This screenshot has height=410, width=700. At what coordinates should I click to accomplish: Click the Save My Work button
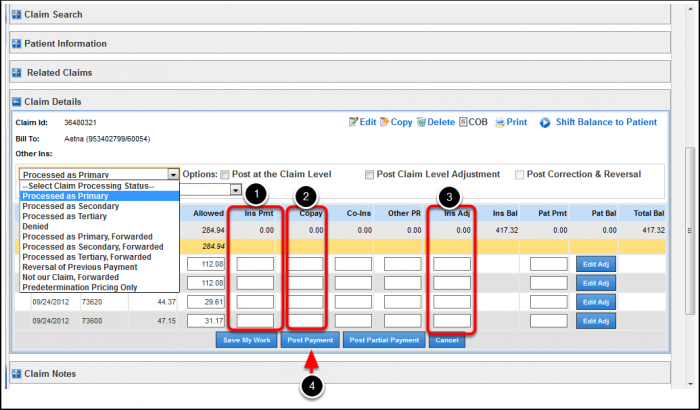244,340
